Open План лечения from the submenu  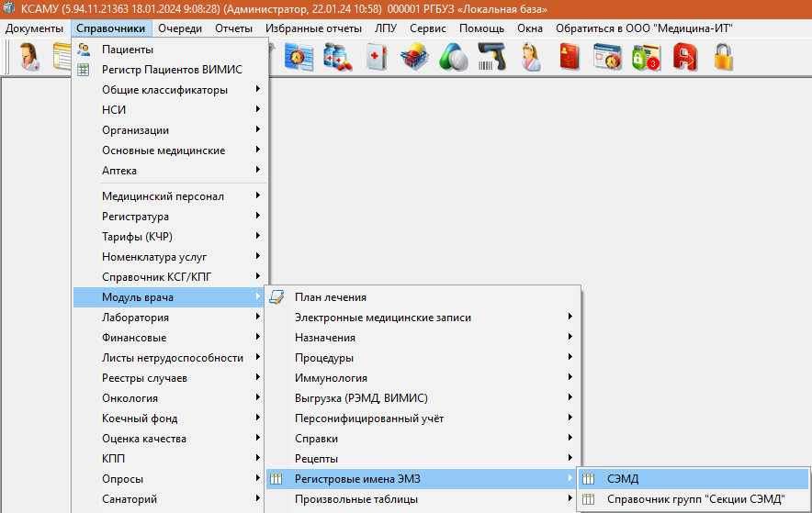330,297
